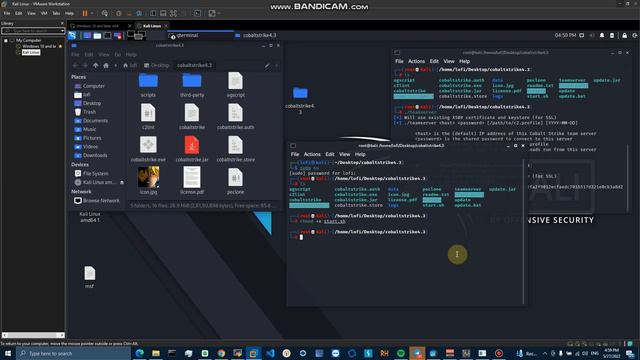This screenshot has height=360, width=640.
Task: Open Windows Start button
Action: tap(8, 353)
